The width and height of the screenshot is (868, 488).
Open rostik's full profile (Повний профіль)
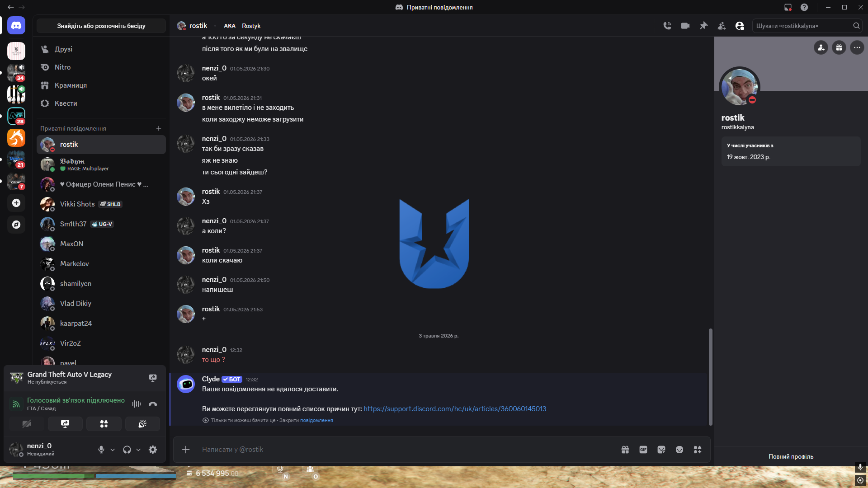[791, 456]
